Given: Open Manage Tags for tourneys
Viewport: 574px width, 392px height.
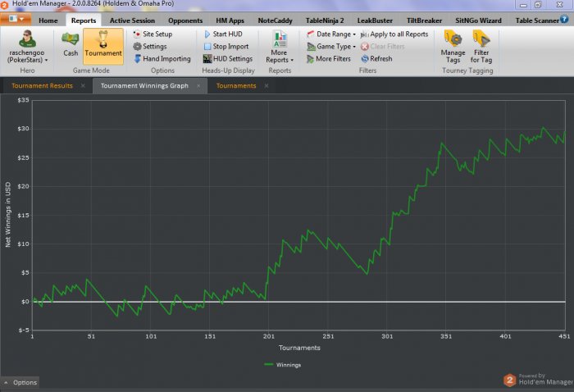Looking at the screenshot, I should 453,45.
